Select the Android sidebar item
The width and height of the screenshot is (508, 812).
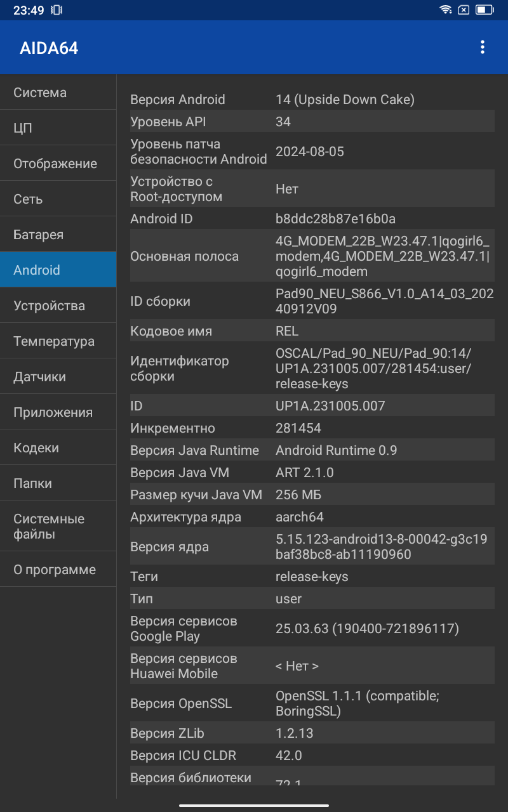point(58,270)
